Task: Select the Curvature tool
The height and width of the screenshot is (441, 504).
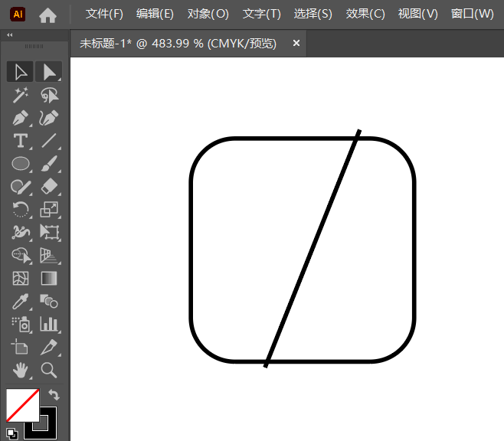Action: (49, 118)
